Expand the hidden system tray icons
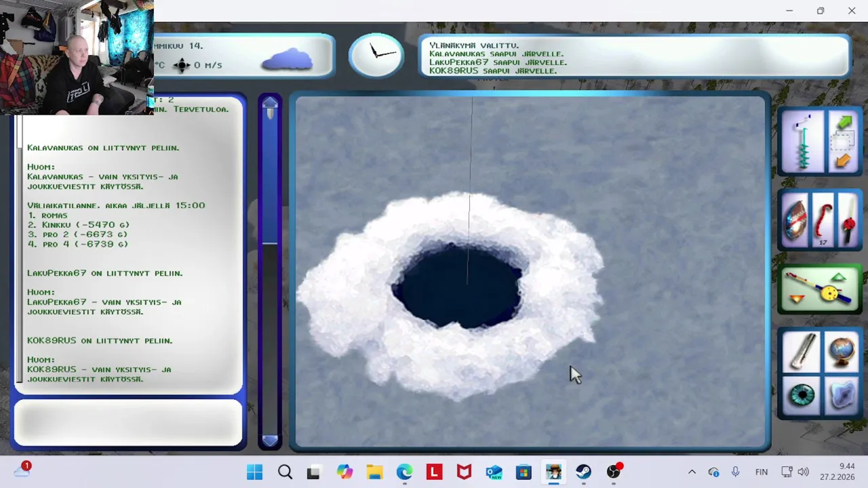The image size is (868, 488). [692, 472]
